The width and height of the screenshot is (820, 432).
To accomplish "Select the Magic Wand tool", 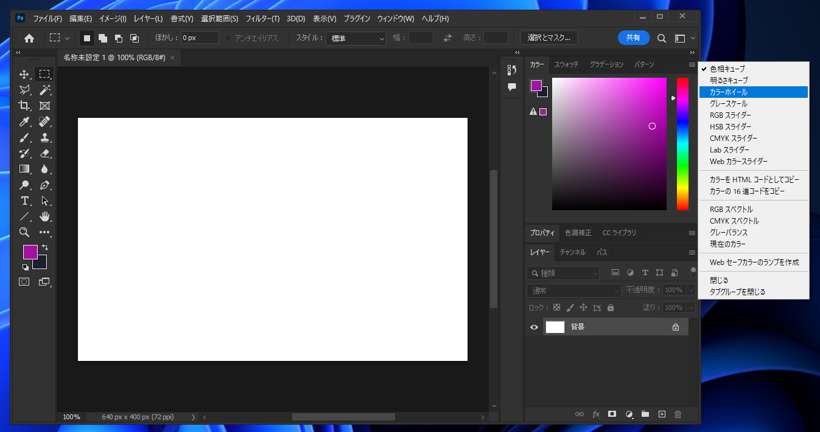I will tap(44, 90).
